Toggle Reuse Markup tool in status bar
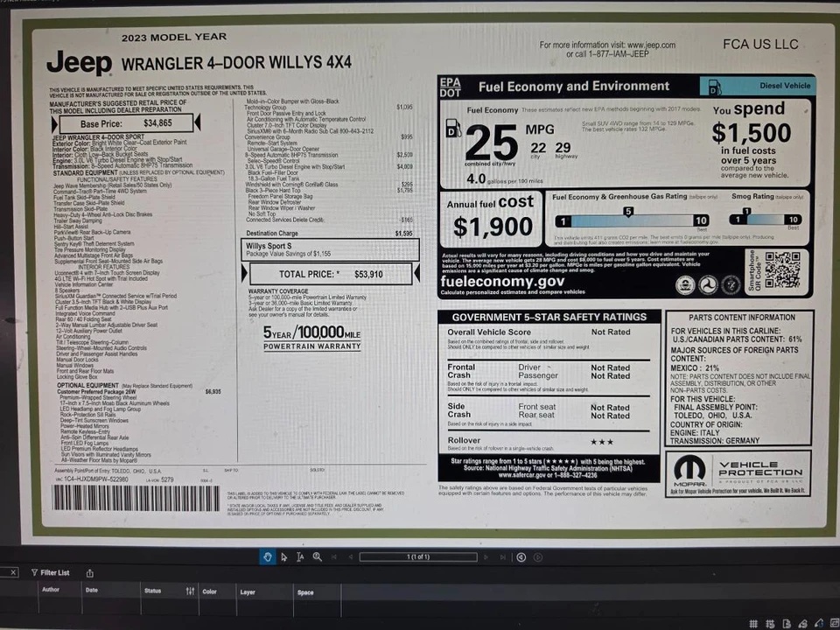 click(819, 623)
